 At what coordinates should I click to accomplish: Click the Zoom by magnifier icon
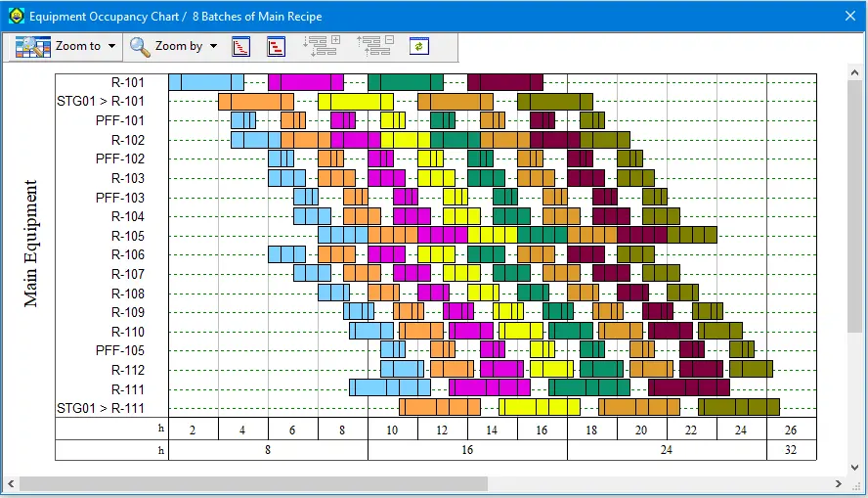point(140,46)
